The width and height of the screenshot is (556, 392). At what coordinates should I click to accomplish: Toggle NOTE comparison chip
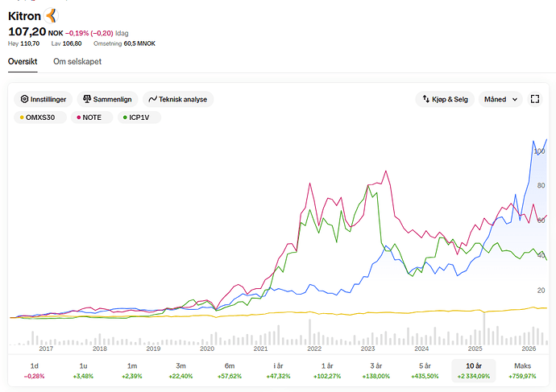tap(92, 118)
